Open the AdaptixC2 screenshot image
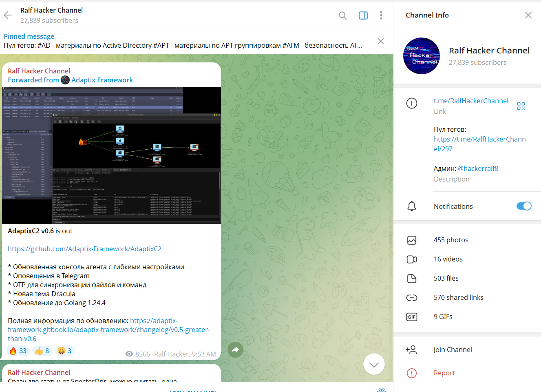The height and width of the screenshot is (392, 541). click(x=111, y=155)
